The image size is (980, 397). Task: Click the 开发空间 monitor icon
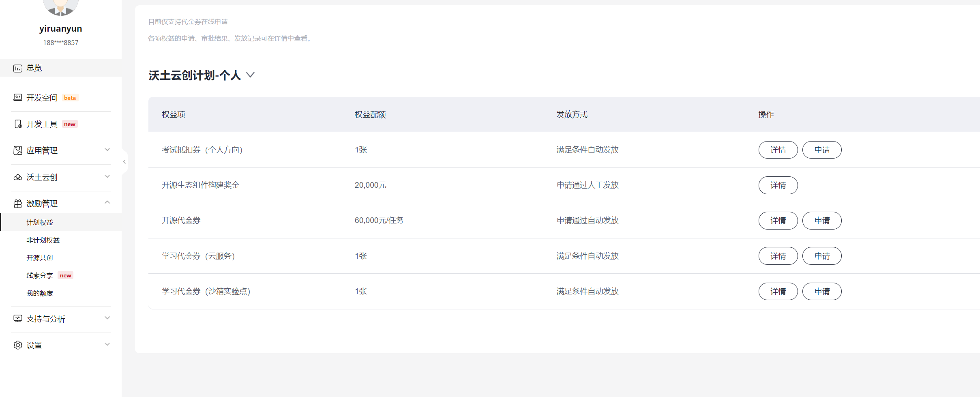coord(18,98)
